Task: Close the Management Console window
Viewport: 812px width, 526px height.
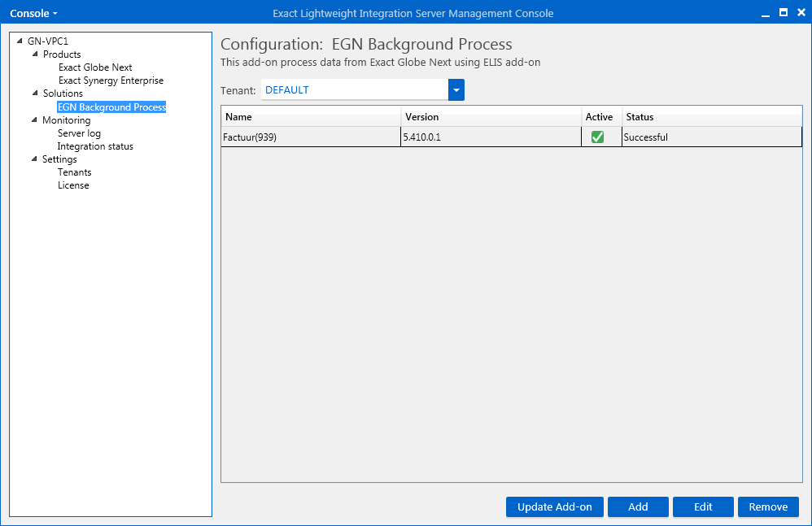Action: (x=801, y=12)
